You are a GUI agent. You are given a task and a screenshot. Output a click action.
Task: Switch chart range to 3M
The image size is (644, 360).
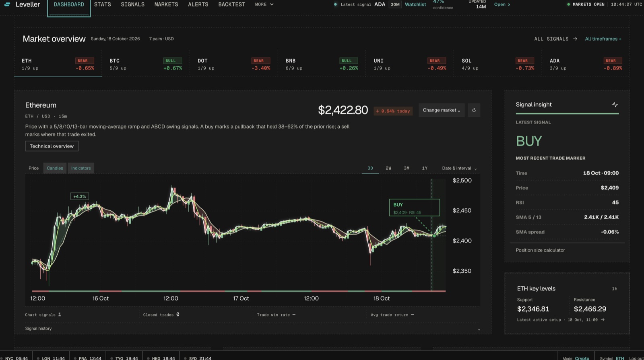tap(407, 168)
